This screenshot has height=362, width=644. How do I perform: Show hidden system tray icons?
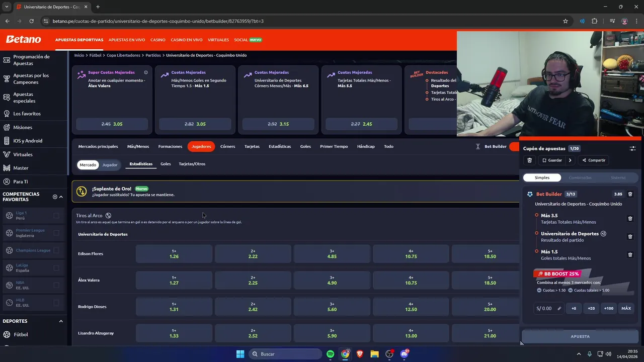click(578, 354)
